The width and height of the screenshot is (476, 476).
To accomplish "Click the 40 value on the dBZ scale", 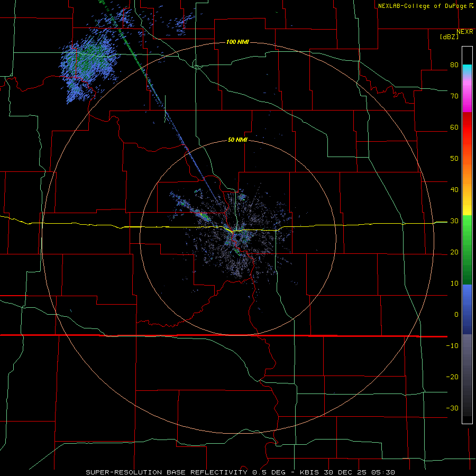I will click(x=454, y=190).
